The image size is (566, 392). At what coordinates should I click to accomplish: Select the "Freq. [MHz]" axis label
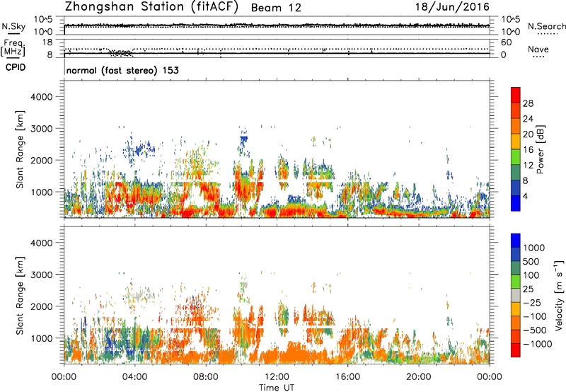click(13, 47)
